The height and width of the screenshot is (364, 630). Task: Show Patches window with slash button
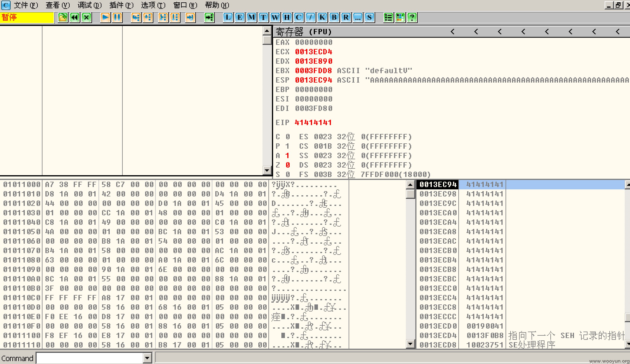click(311, 17)
